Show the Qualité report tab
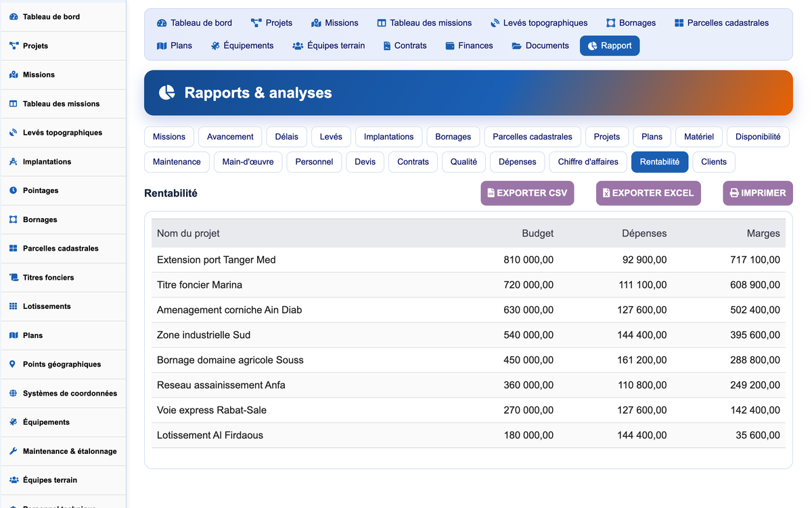The image size is (812, 508). 464,162
